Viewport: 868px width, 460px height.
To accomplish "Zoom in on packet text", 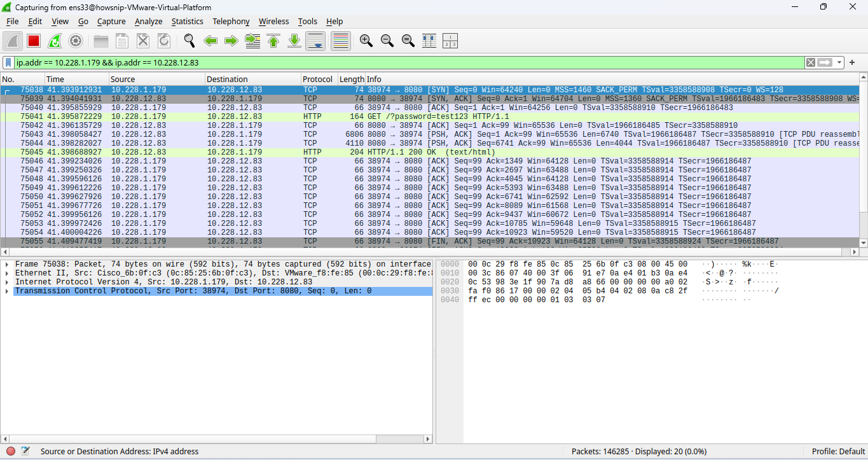I will pyautogui.click(x=366, y=41).
